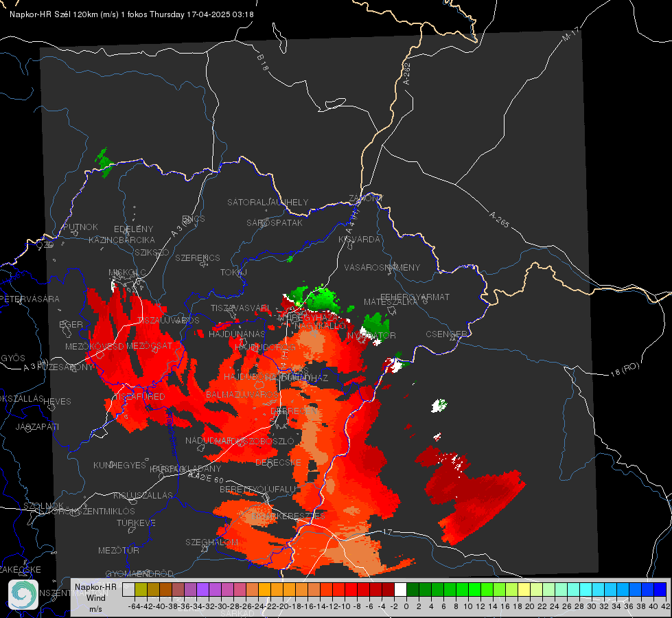Click the MEZŐCSÁT city label
672x618 pixels.
(x=149, y=345)
